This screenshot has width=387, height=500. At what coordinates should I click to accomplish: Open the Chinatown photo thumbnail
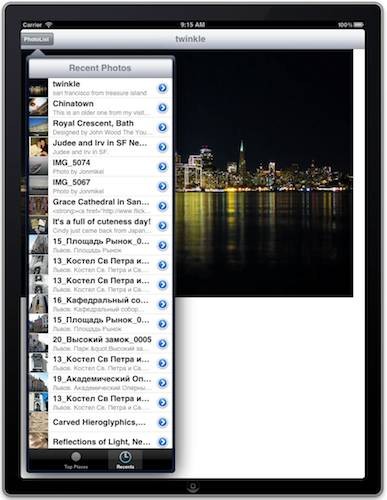pyautogui.click(x=38, y=107)
